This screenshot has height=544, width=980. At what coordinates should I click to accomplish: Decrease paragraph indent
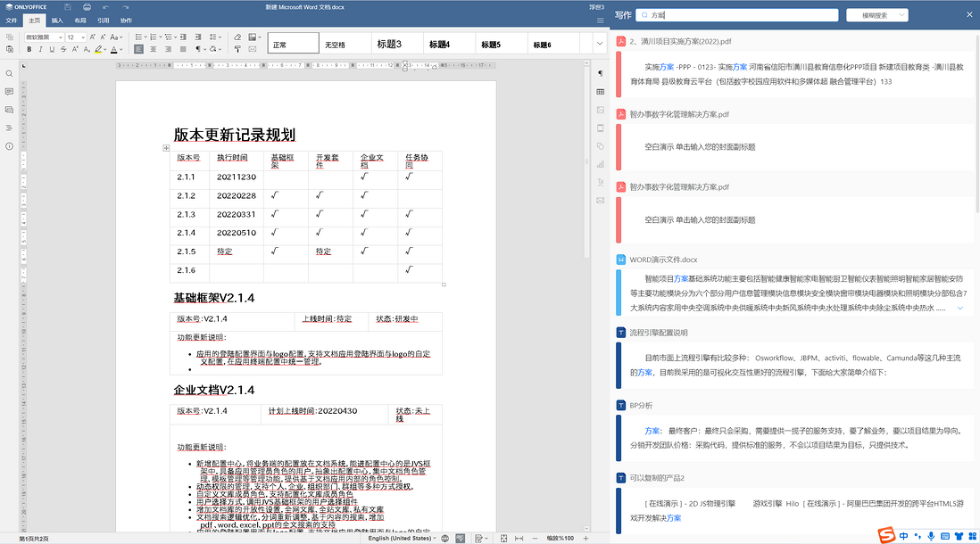[x=185, y=37]
